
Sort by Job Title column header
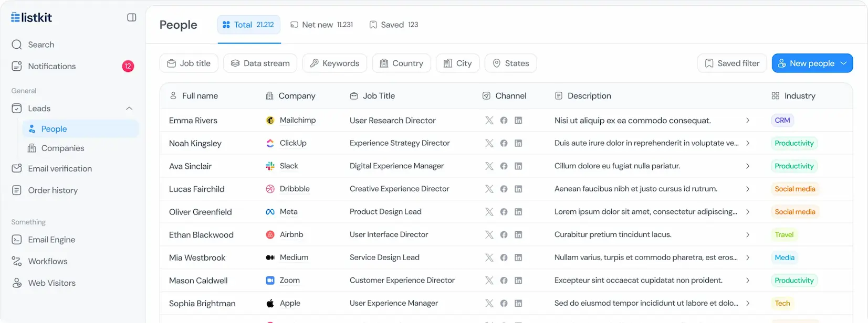pos(372,96)
